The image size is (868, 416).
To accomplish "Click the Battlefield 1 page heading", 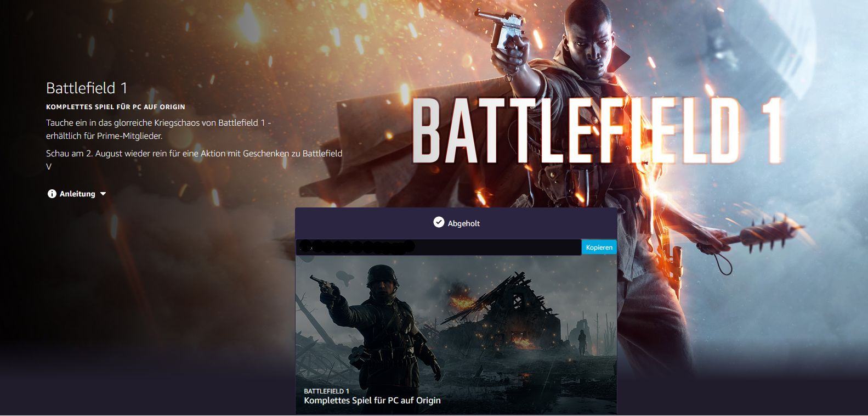I will tap(87, 88).
